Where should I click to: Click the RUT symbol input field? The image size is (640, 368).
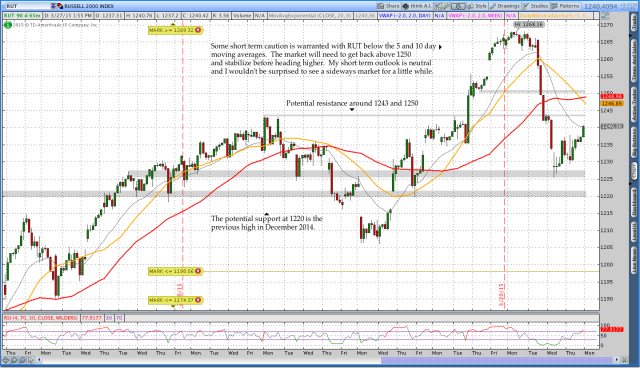(27, 6)
